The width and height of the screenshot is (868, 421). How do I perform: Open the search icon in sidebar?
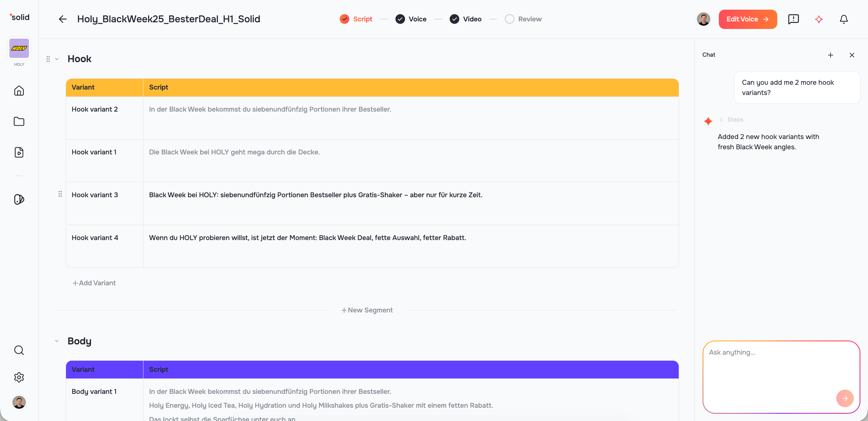19,350
